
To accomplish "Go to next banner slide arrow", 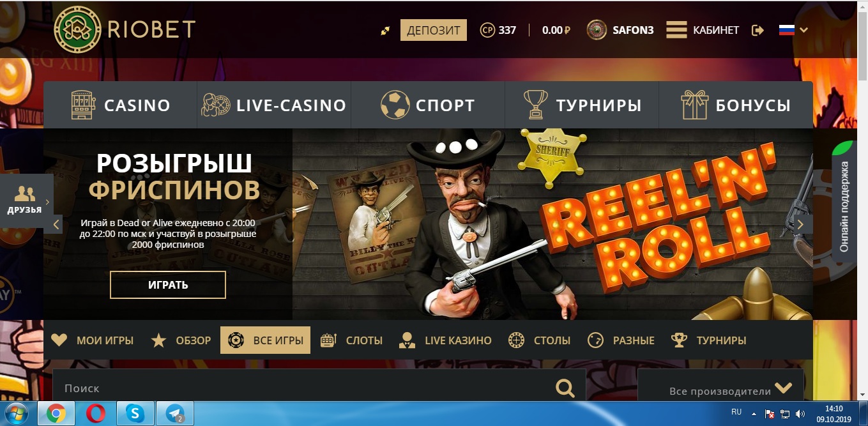I will pyautogui.click(x=801, y=224).
